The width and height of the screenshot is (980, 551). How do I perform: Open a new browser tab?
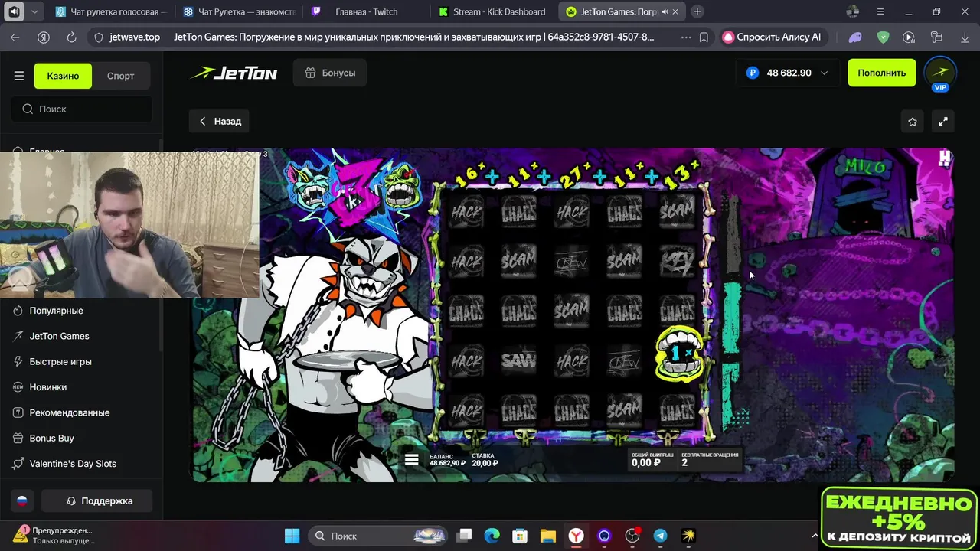[x=697, y=11]
